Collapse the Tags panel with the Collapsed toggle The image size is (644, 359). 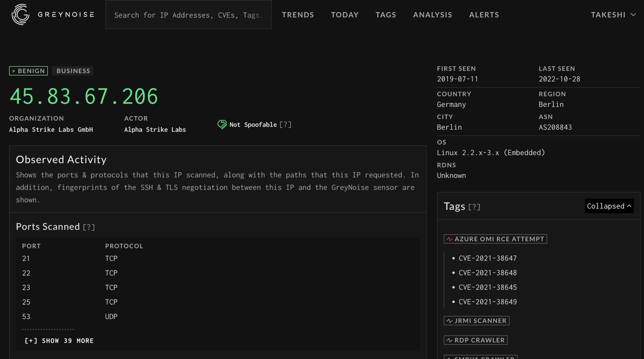[609, 206]
